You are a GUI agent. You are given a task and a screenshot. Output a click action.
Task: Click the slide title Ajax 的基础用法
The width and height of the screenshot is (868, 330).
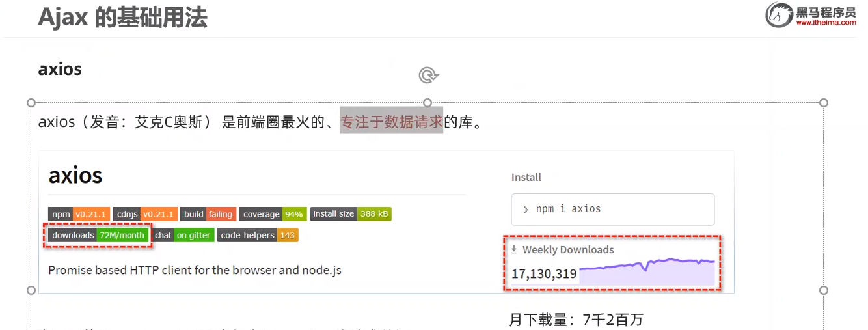tap(122, 18)
